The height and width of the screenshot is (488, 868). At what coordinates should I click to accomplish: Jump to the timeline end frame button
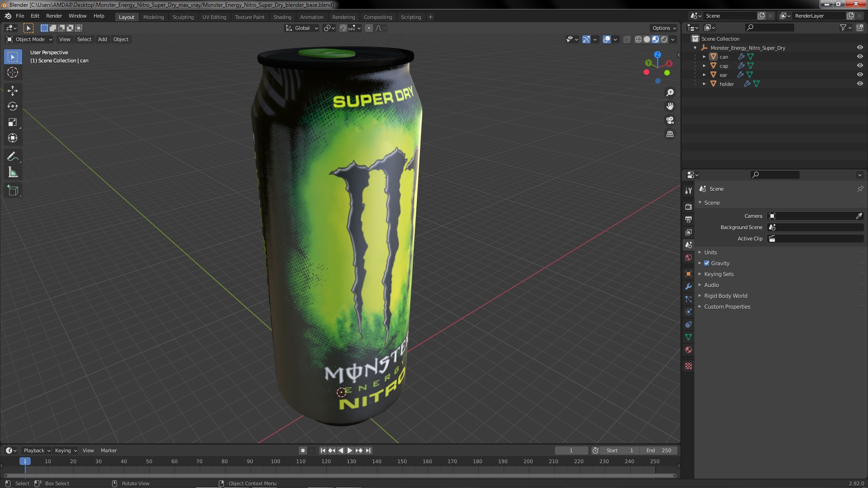pyautogui.click(x=368, y=450)
